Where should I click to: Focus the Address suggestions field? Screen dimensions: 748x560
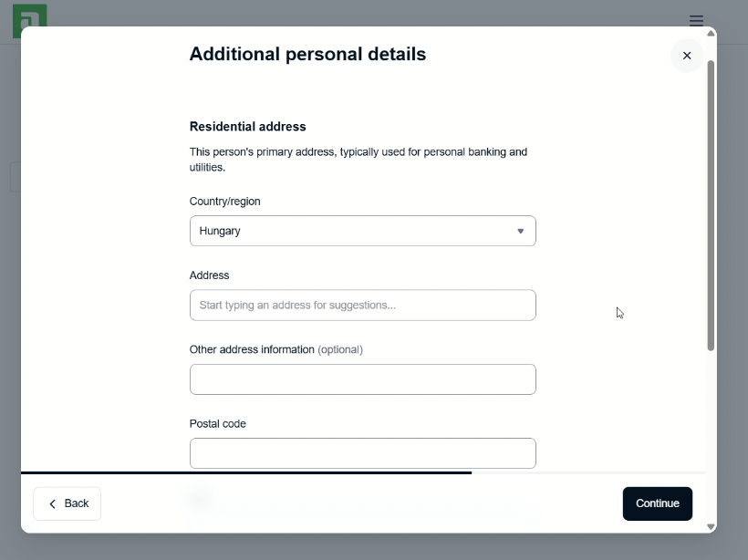click(362, 306)
